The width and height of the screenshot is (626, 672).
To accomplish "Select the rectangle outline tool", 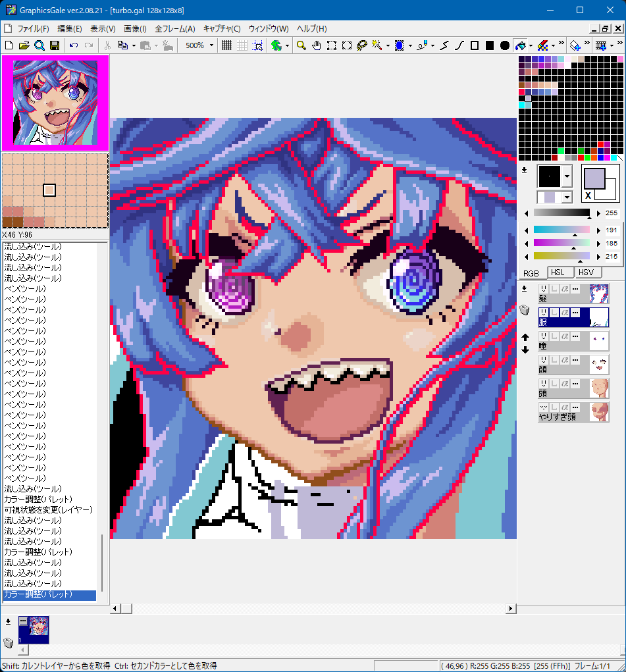I will tap(474, 45).
